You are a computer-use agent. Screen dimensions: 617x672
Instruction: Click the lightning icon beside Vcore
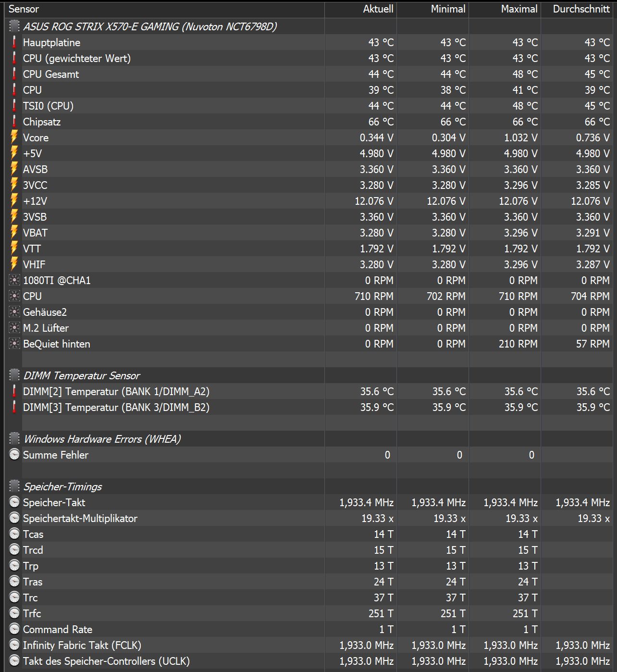[x=14, y=137]
